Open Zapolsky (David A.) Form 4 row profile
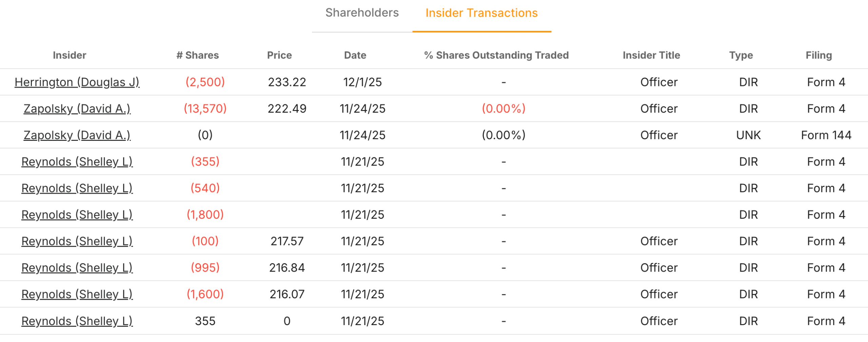 click(x=77, y=108)
